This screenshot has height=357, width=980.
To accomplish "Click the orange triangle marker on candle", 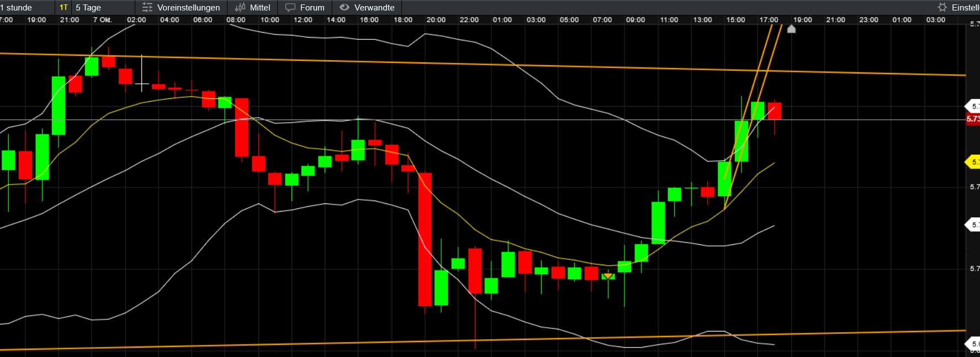I will (608, 275).
